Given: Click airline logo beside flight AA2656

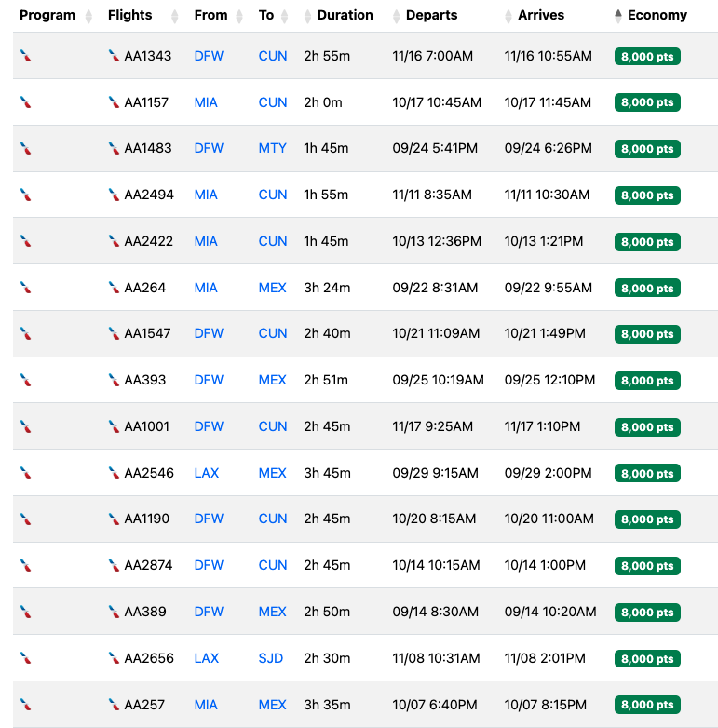Looking at the screenshot, I should [x=114, y=658].
